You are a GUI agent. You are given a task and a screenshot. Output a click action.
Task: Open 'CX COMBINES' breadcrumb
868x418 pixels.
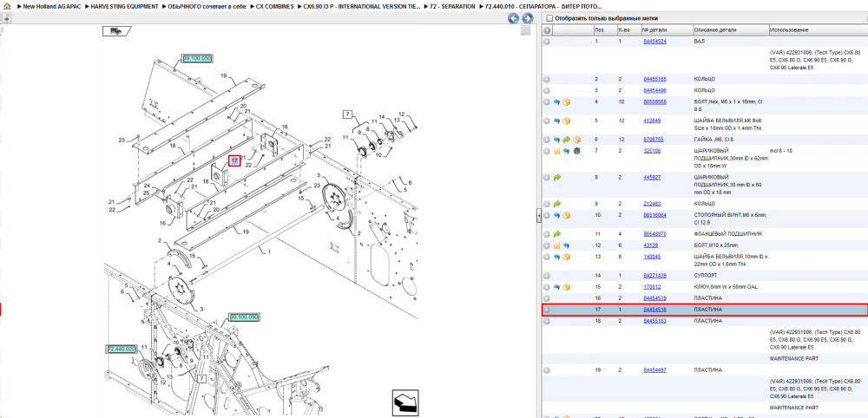pos(275,6)
